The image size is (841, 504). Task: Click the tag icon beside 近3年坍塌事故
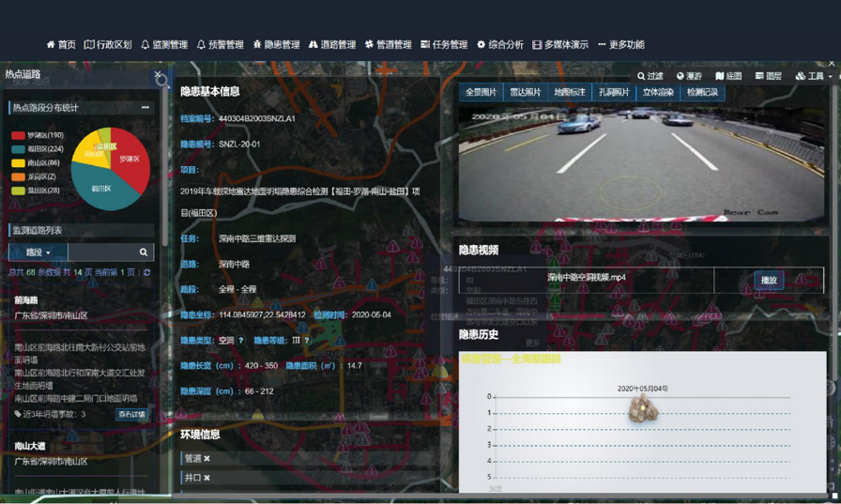click(18, 414)
